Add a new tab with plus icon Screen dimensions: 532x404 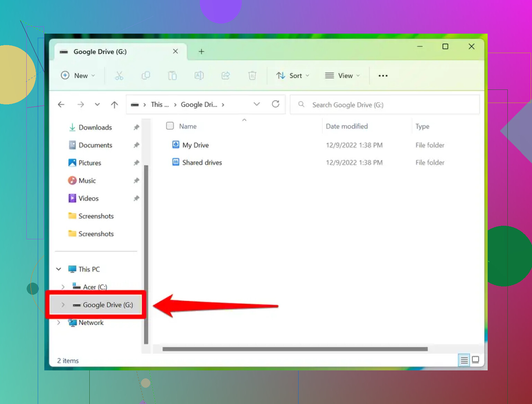[201, 52]
